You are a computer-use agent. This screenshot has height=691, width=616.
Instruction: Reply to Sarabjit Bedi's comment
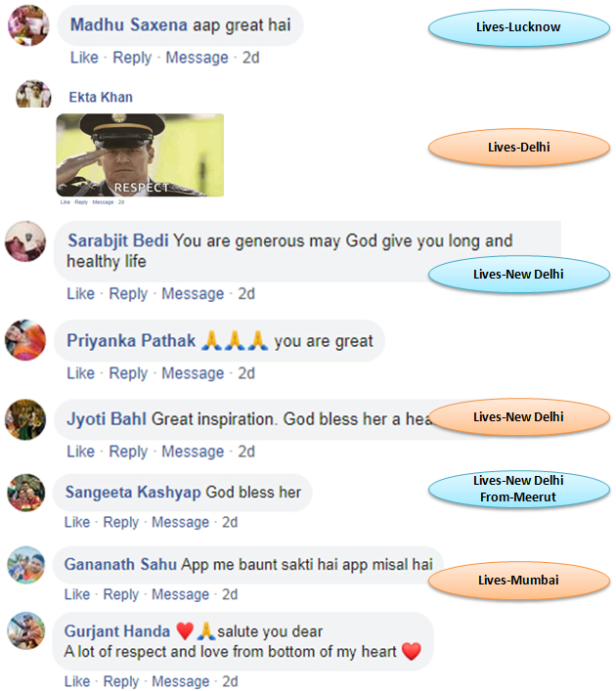click(x=128, y=294)
